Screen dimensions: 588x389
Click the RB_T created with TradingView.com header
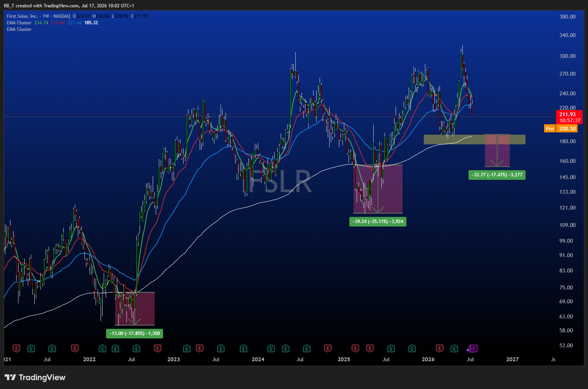pyautogui.click(x=69, y=6)
